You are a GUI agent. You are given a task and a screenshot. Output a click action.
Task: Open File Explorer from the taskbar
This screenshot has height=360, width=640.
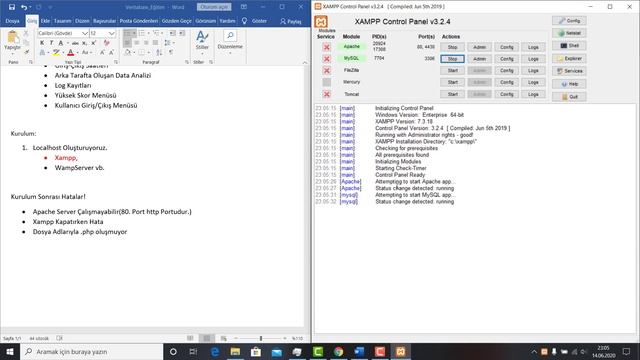pyautogui.click(x=235, y=351)
